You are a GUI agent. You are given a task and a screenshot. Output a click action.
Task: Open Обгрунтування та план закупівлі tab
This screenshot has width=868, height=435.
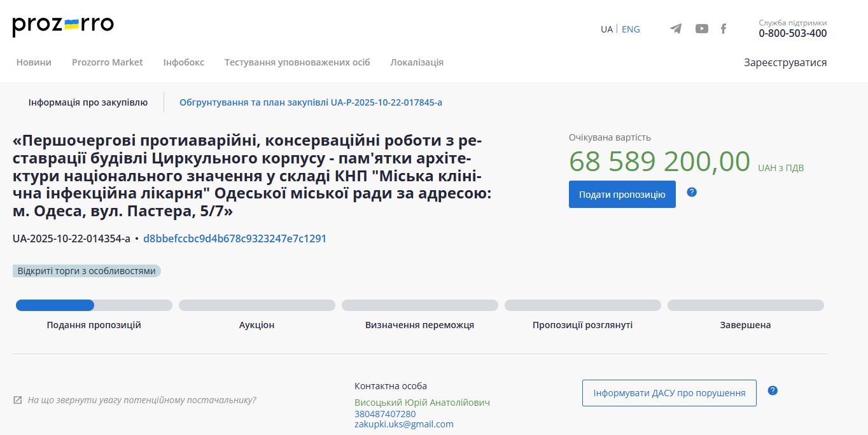[x=311, y=102]
